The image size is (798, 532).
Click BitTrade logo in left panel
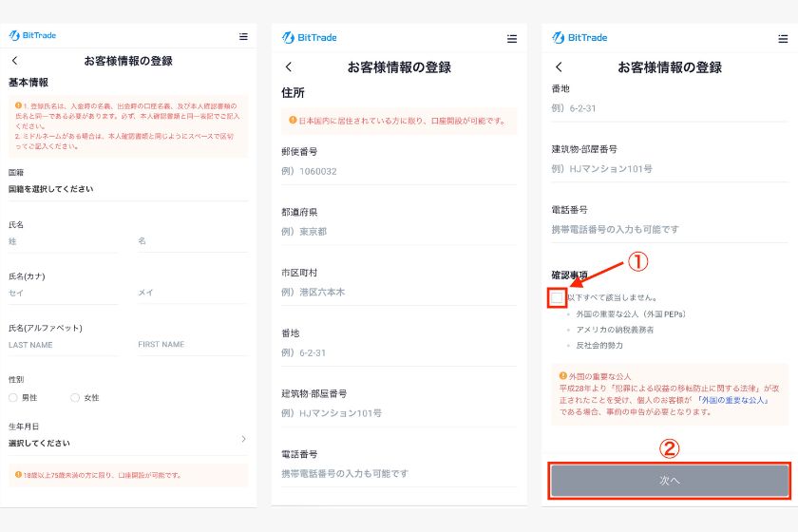[x=32, y=35]
